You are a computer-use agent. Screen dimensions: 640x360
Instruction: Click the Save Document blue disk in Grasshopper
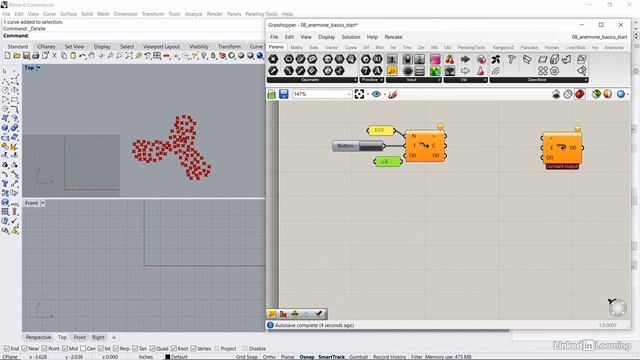283,94
